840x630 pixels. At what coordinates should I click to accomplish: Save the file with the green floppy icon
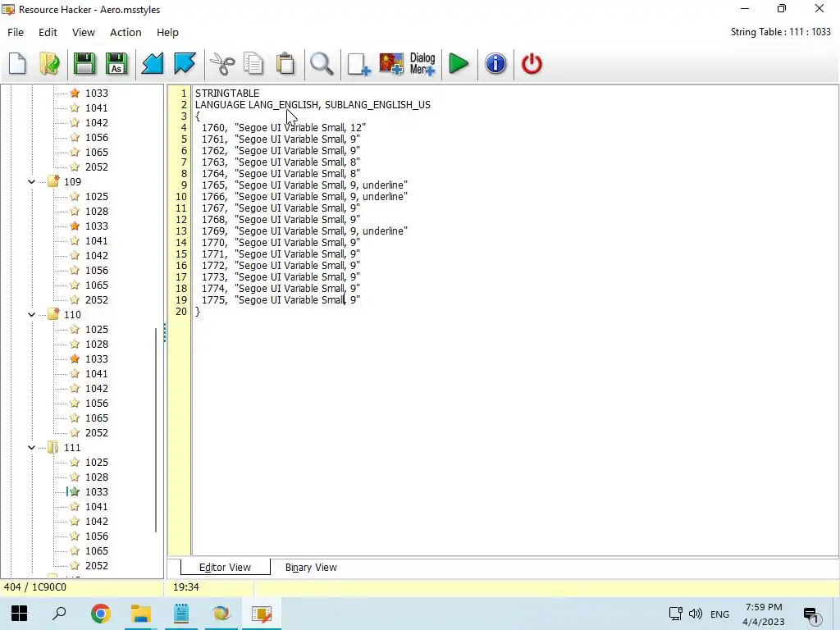84,64
